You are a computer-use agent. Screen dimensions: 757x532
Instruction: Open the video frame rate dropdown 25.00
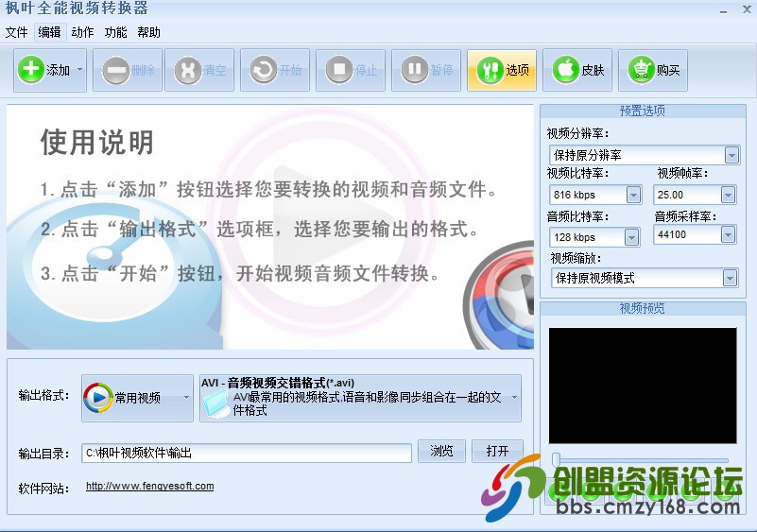[695, 195]
